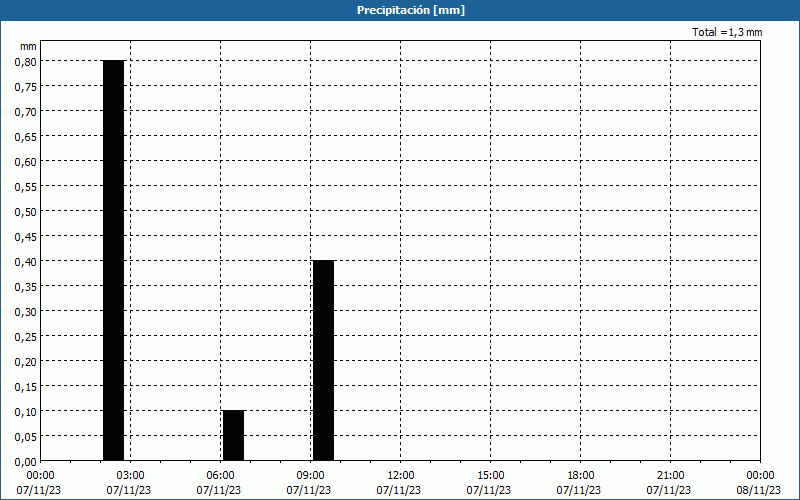Click the 0,00 origin label on y-axis
The image size is (800, 500).
tap(26, 462)
